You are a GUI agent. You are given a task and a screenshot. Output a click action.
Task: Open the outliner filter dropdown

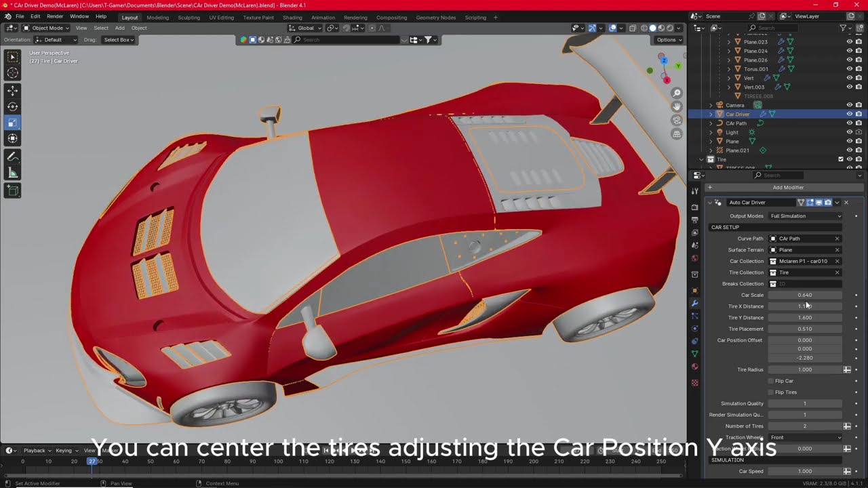[846, 28]
